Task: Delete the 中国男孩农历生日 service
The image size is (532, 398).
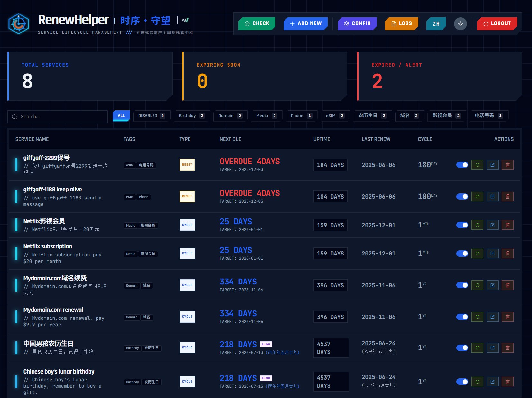Action: tap(508, 348)
